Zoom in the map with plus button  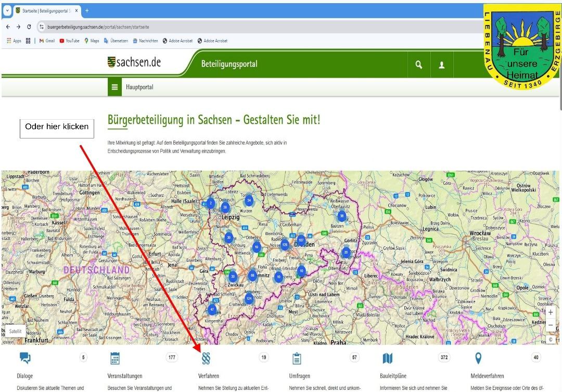[551, 312]
